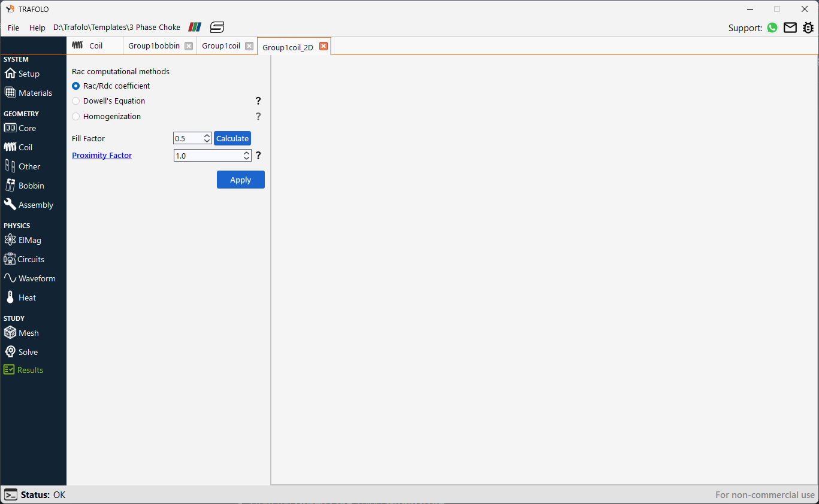This screenshot has width=819, height=504.
Task: Adjust Fill Factor spinner arrows
Action: click(x=207, y=138)
